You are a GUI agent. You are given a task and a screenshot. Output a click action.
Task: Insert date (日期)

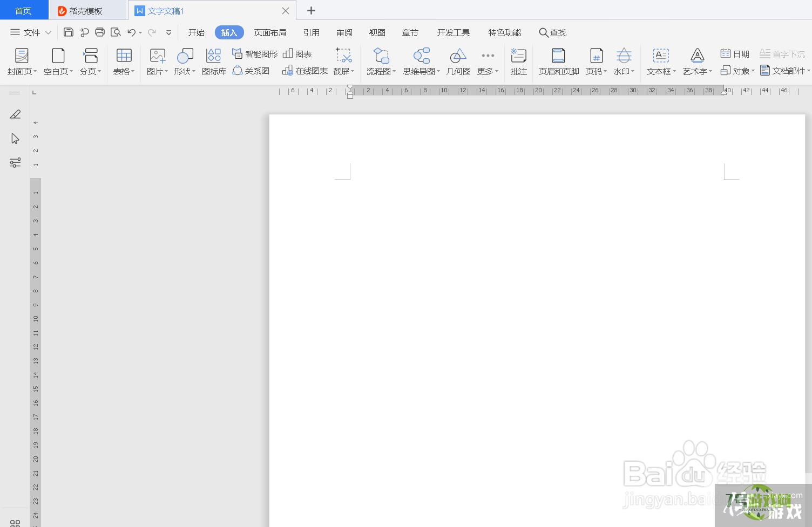point(735,54)
